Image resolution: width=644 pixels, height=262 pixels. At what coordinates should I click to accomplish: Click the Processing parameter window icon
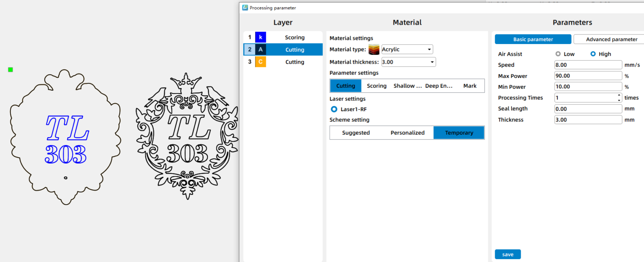[x=245, y=8]
